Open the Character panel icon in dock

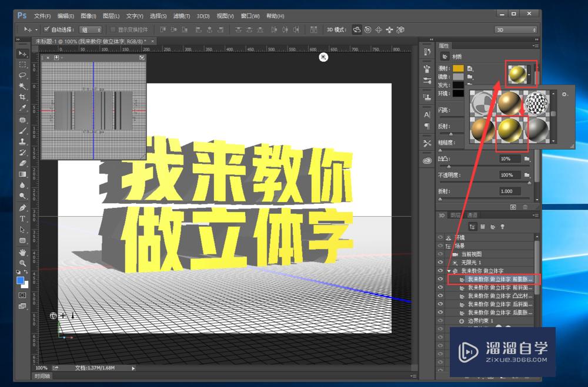(427, 115)
